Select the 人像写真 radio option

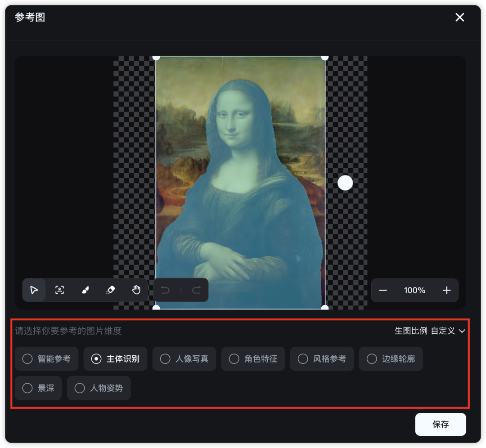(x=184, y=359)
